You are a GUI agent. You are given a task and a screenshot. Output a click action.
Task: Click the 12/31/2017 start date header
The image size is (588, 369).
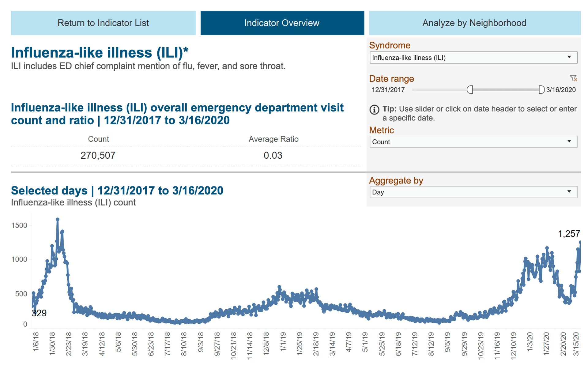[x=388, y=90]
